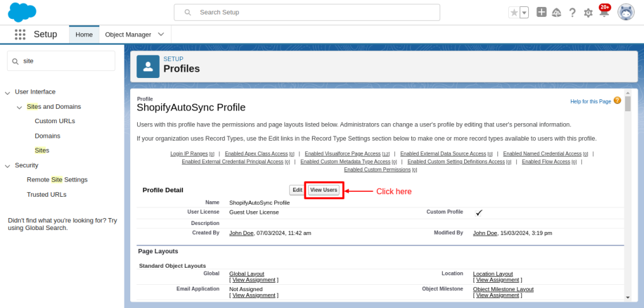
Task: Collapse the User Interface tree section
Action: 8,93
